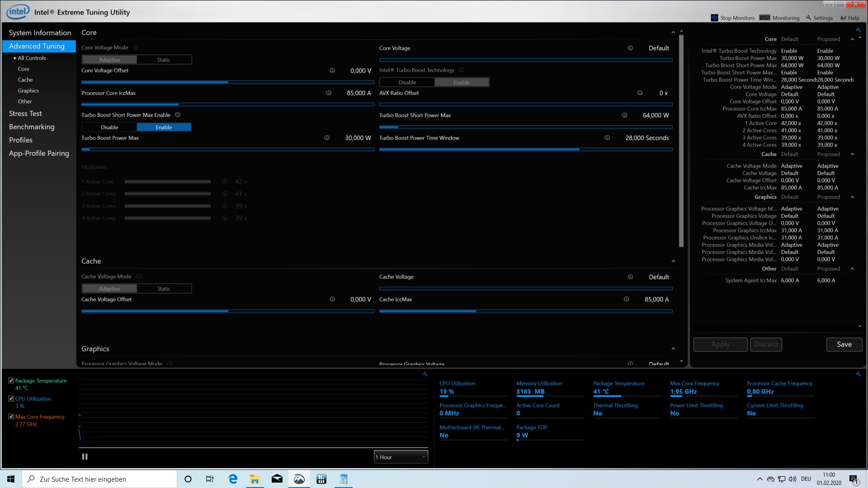
Task: Toggle Package Temperature checkbox
Action: pyautogui.click(x=11, y=380)
